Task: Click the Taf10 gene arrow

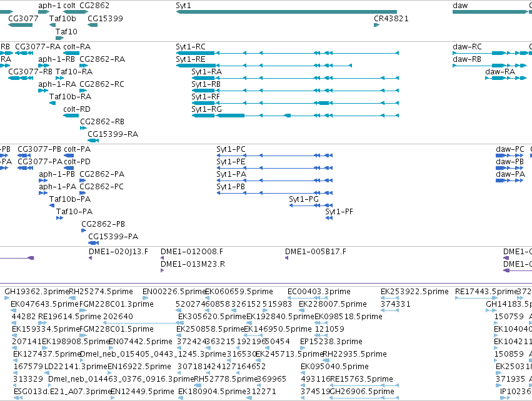Action: [x=60, y=38]
